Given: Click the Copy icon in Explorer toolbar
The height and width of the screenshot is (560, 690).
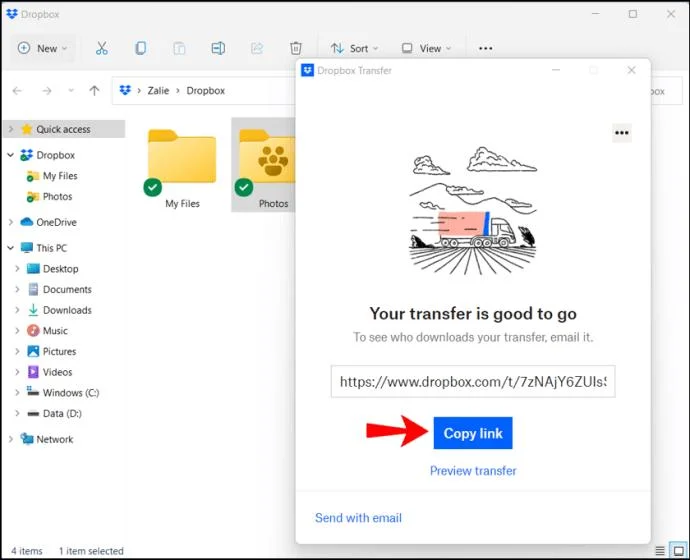Looking at the screenshot, I should pyautogui.click(x=140, y=48).
